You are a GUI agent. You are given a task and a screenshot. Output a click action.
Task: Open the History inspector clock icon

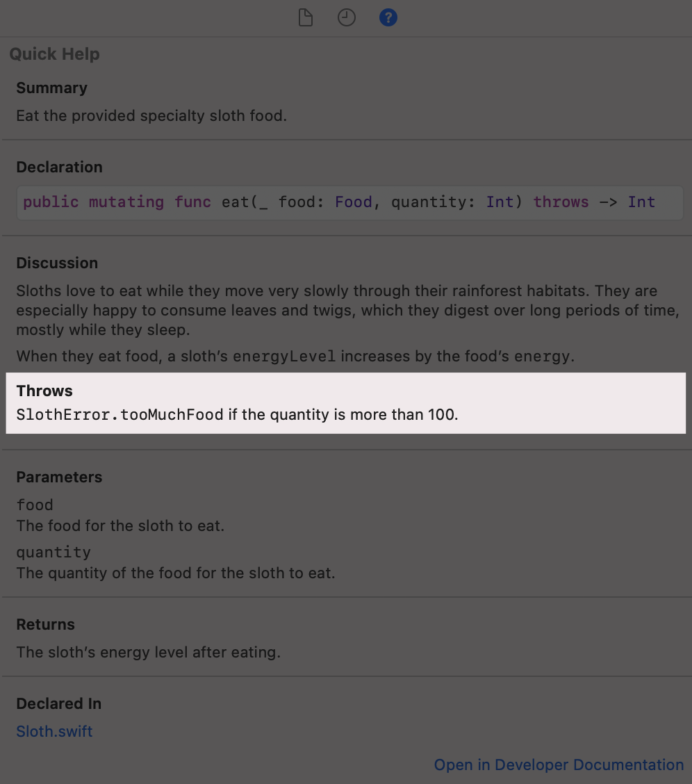[347, 17]
